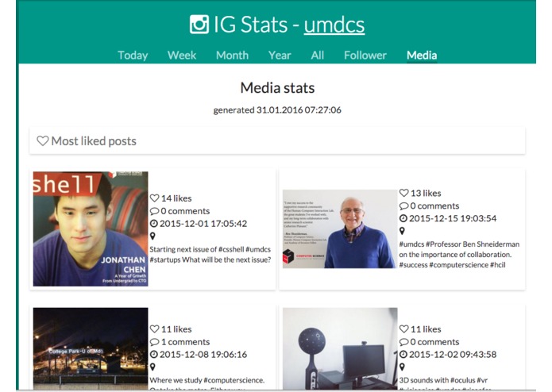Click the heart icon next to 14 likes
Image resolution: width=552 pixels, height=392 pixels.
click(154, 198)
